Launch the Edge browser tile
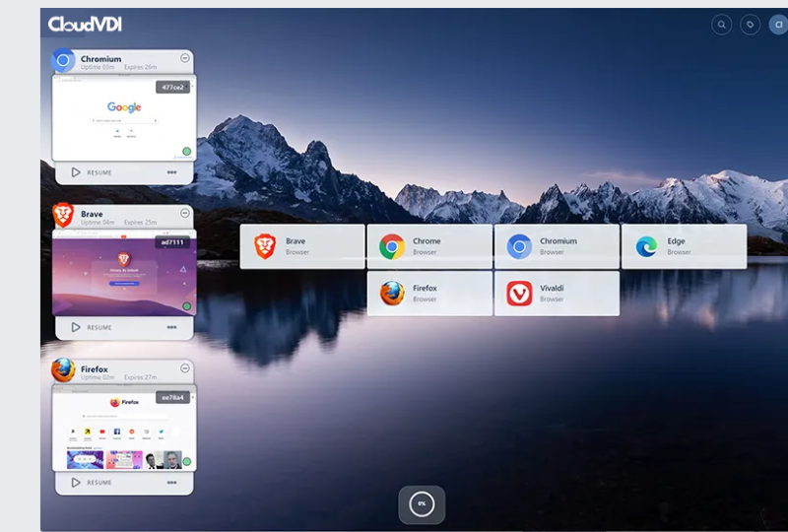This screenshot has height=532, width=788. point(684,246)
